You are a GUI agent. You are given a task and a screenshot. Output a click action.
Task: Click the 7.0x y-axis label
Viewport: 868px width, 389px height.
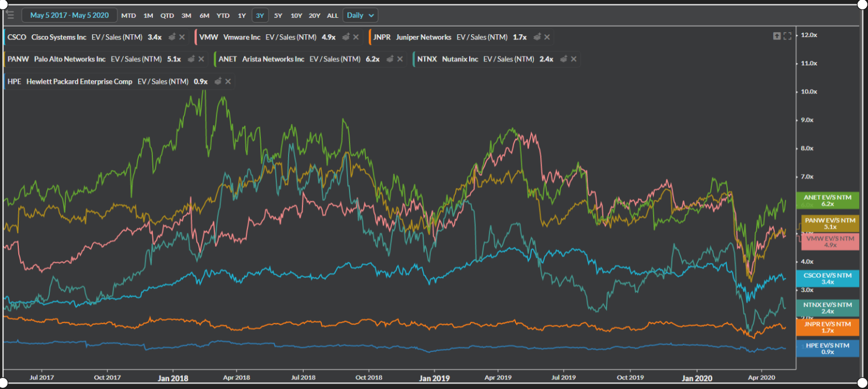(x=808, y=177)
